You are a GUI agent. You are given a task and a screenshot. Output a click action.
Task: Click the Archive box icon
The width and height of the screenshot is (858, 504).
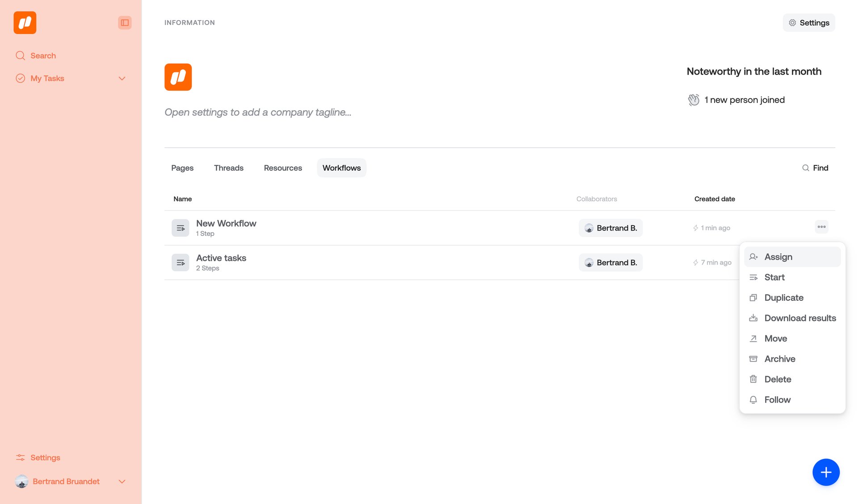pyautogui.click(x=753, y=359)
